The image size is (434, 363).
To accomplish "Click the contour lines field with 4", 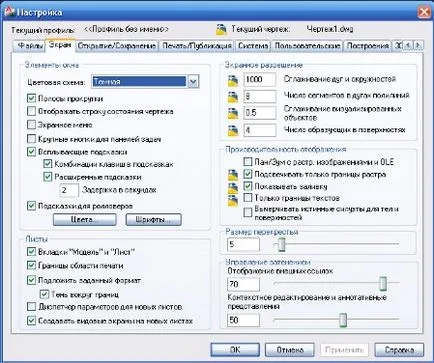I will 260,130.
